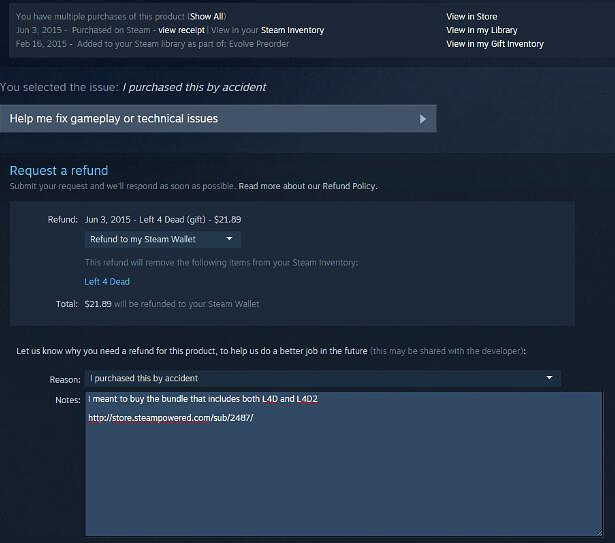Click the Jun 3, 2015 refund item line
The image size is (615, 543).
tap(163, 220)
